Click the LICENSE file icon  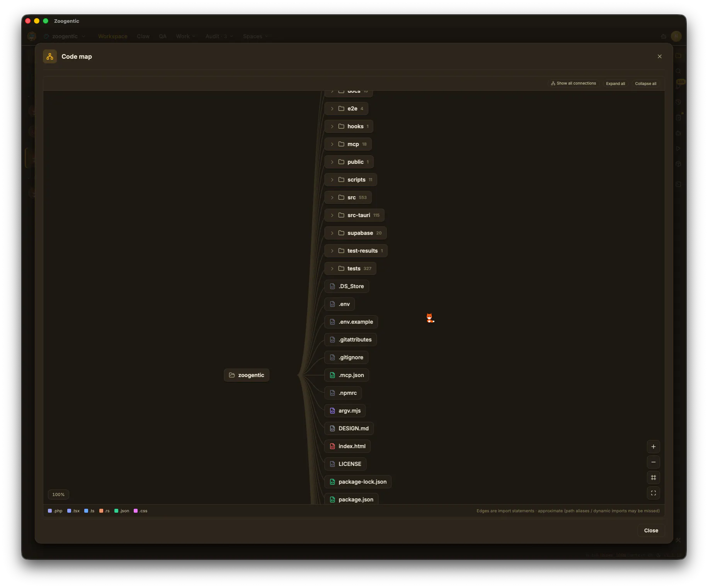pyautogui.click(x=332, y=464)
